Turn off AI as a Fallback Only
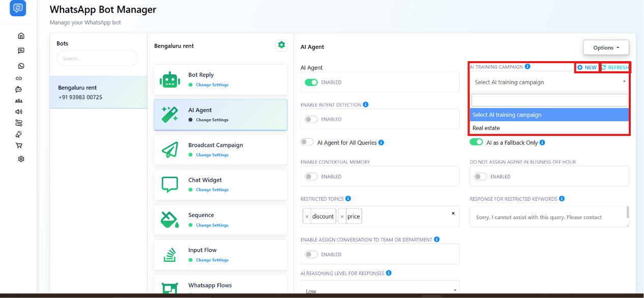The height and width of the screenshot is (298, 644). click(x=476, y=142)
